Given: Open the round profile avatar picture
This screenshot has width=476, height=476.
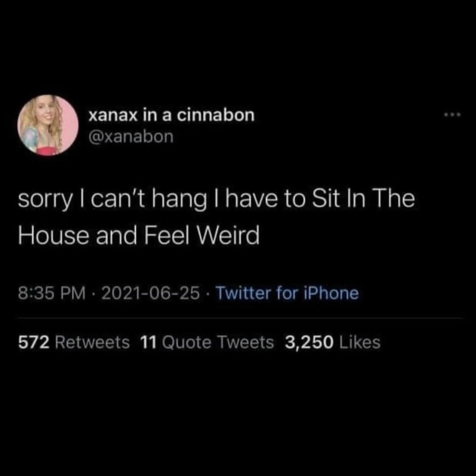Looking at the screenshot, I should tap(48, 125).
